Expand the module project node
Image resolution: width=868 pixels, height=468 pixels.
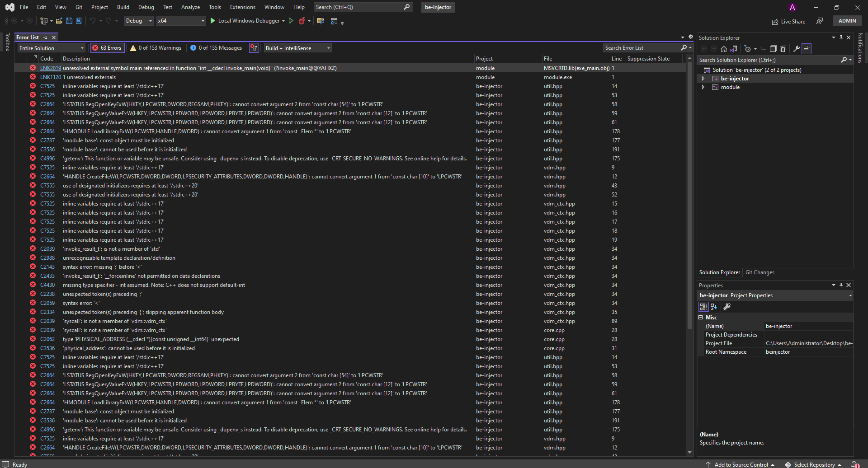[x=703, y=87]
